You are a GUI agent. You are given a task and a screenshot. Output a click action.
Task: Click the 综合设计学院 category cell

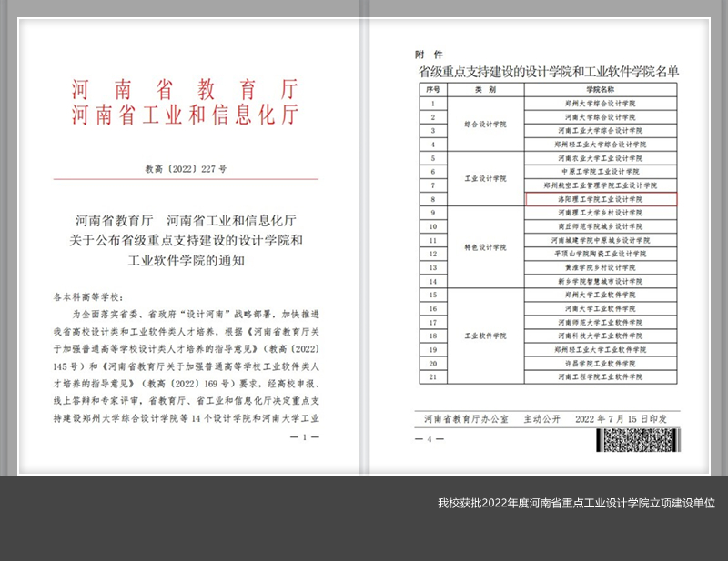[485, 124]
